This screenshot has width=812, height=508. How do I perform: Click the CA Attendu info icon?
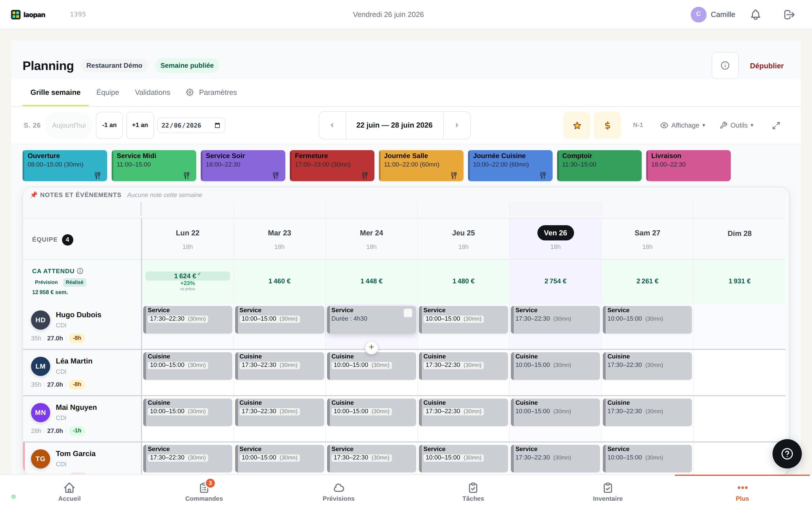[x=80, y=271]
